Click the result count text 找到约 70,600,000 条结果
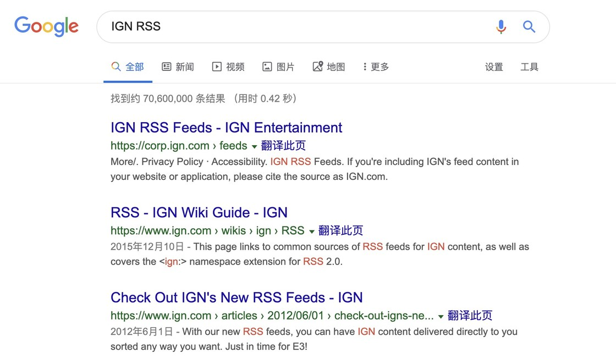This screenshot has width=616, height=364. pos(168,98)
